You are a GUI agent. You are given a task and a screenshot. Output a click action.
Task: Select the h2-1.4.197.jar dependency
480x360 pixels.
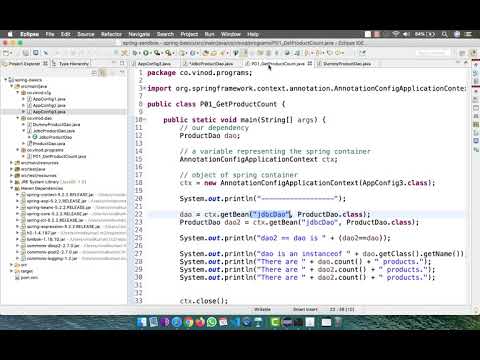pos(41,233)
